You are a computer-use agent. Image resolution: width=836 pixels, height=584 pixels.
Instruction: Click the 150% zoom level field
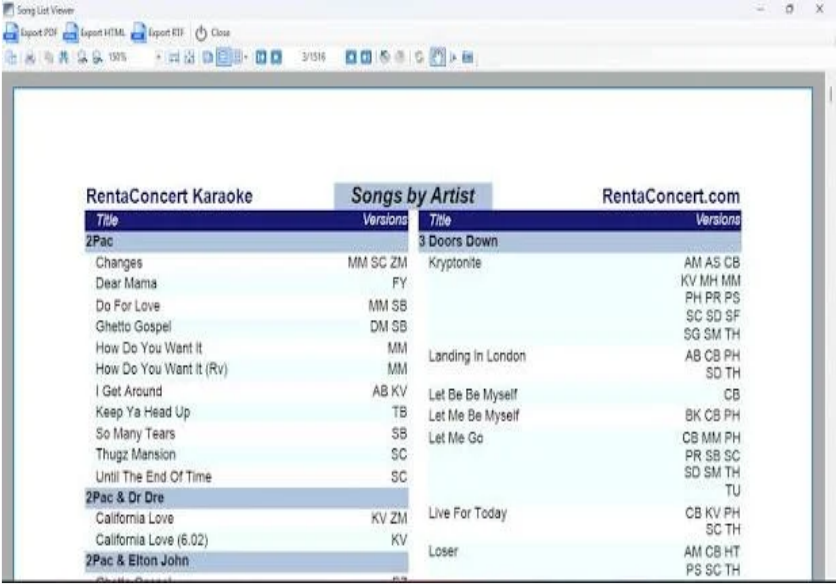click(131, 57)
